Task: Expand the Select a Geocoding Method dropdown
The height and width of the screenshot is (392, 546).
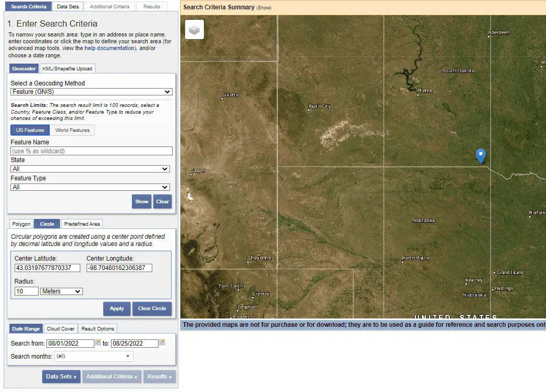Action: 91,92
